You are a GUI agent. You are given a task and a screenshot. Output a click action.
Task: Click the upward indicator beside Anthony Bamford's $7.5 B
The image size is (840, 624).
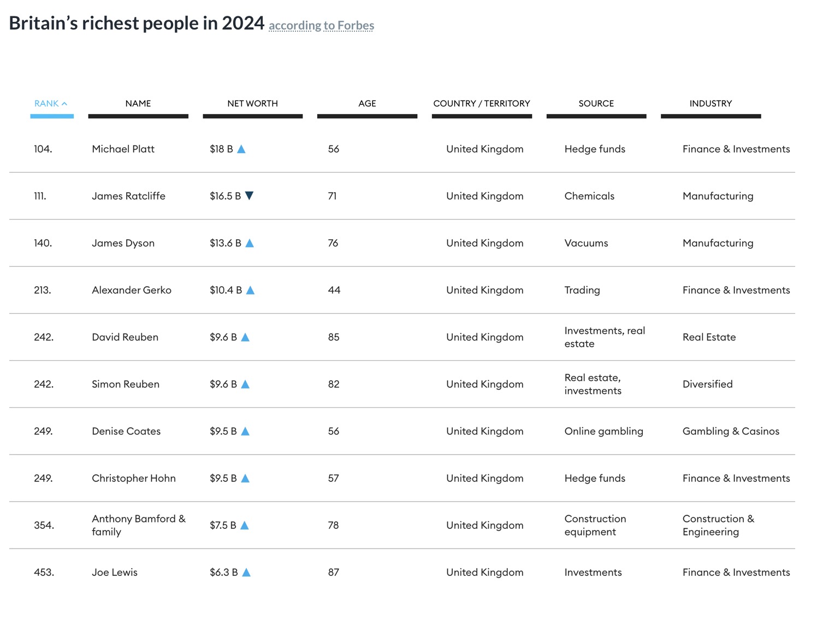[244, 525]
